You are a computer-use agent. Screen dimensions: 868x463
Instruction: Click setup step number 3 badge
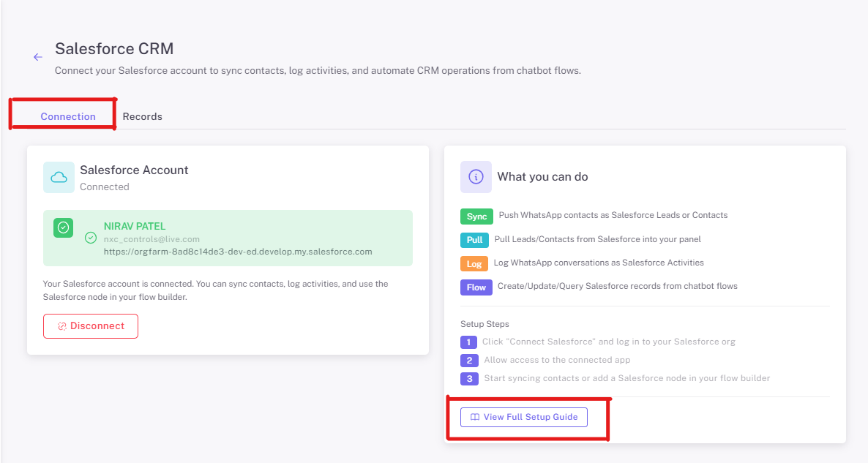pyautogui.click(x=469, y=378)
